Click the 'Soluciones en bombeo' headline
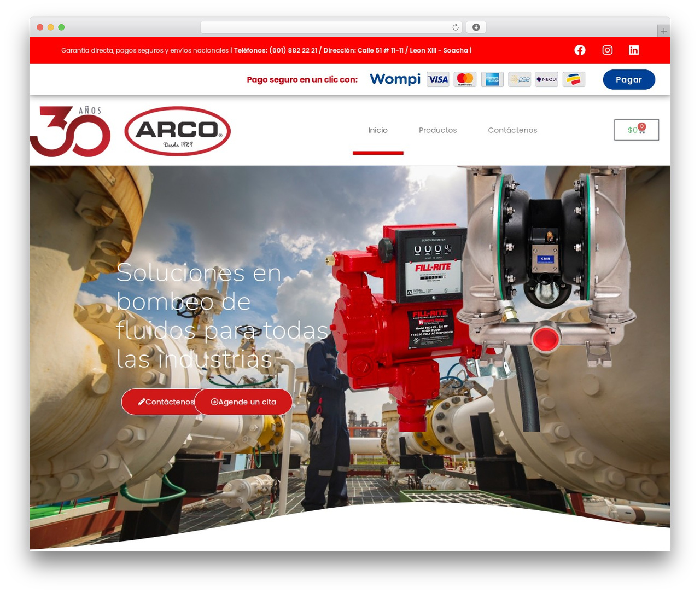This screenshot has height=593, width=700. point(222,316)
